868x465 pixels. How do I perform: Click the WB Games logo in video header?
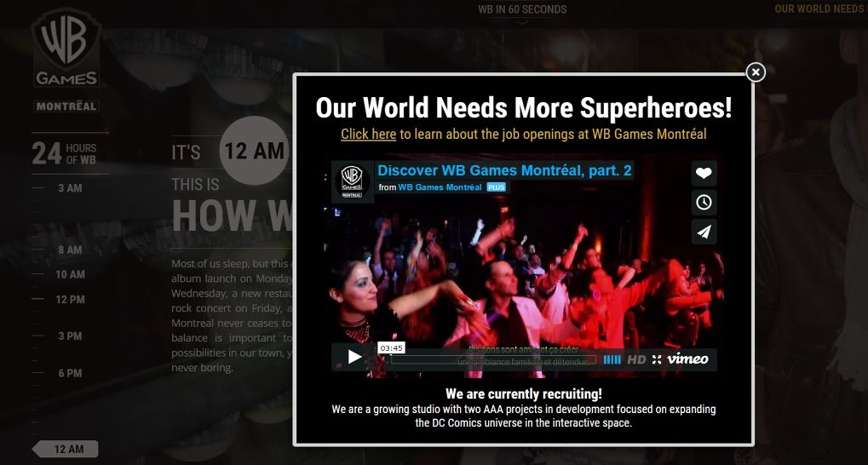click(x=352, y=181)
